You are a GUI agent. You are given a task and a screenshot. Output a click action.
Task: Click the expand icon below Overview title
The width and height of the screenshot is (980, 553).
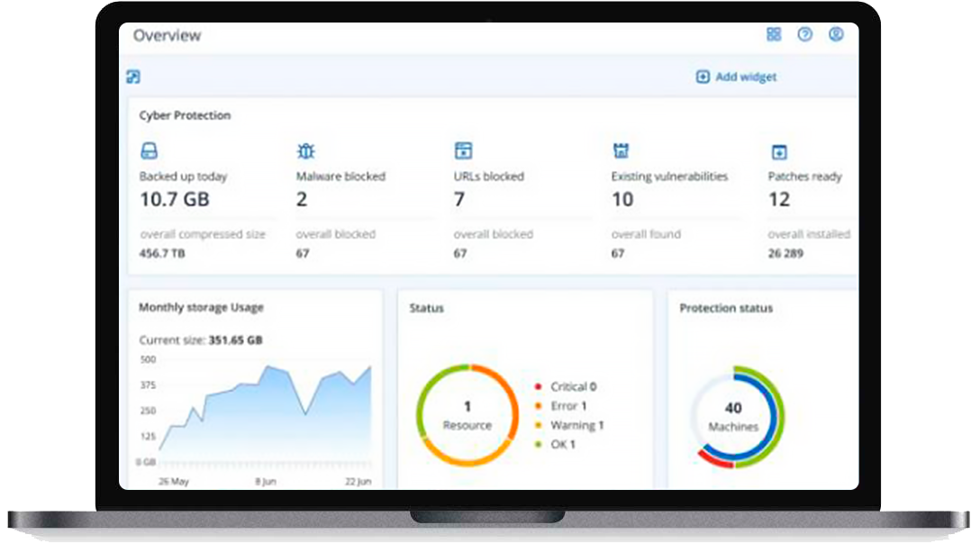[133, 77]
